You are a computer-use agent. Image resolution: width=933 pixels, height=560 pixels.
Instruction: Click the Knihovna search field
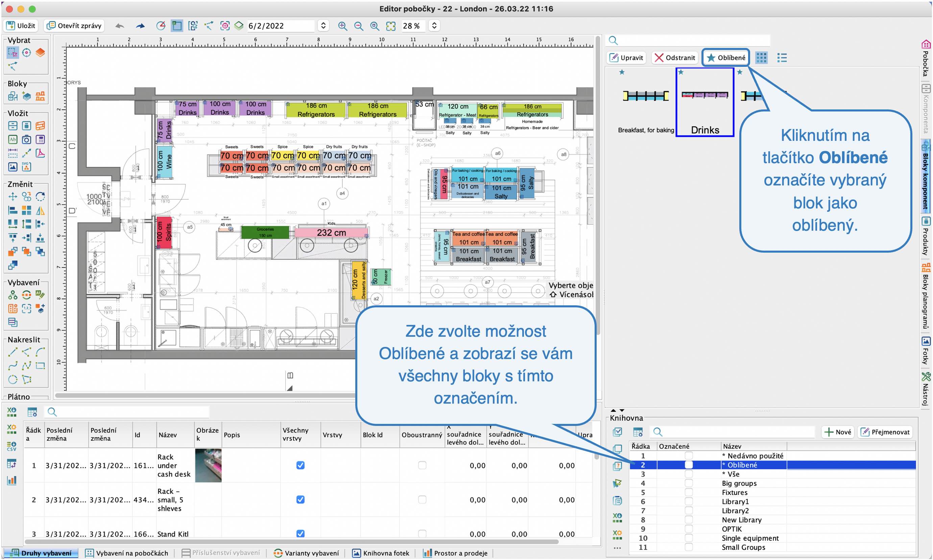(x=732, y=432)
